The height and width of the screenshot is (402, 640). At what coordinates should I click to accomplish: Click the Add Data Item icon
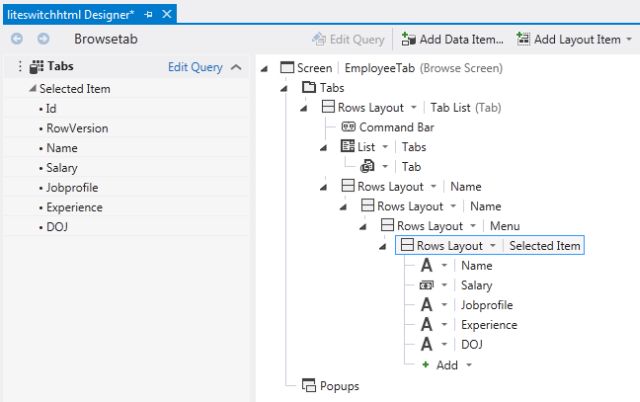(408, 39)
